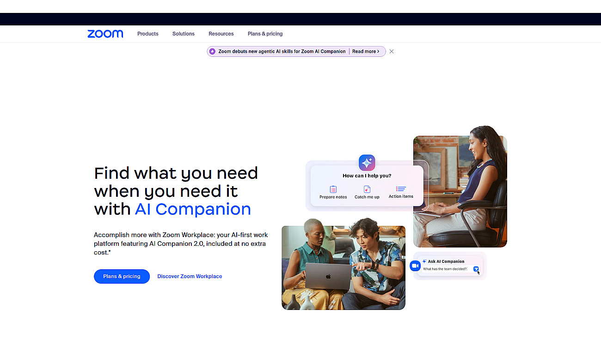Image resolution: width=601 pixels, height=364 pixels.
Task: Click the Zoom camera icon beside Ask AI Companion
Action: (x=415, y=266)
